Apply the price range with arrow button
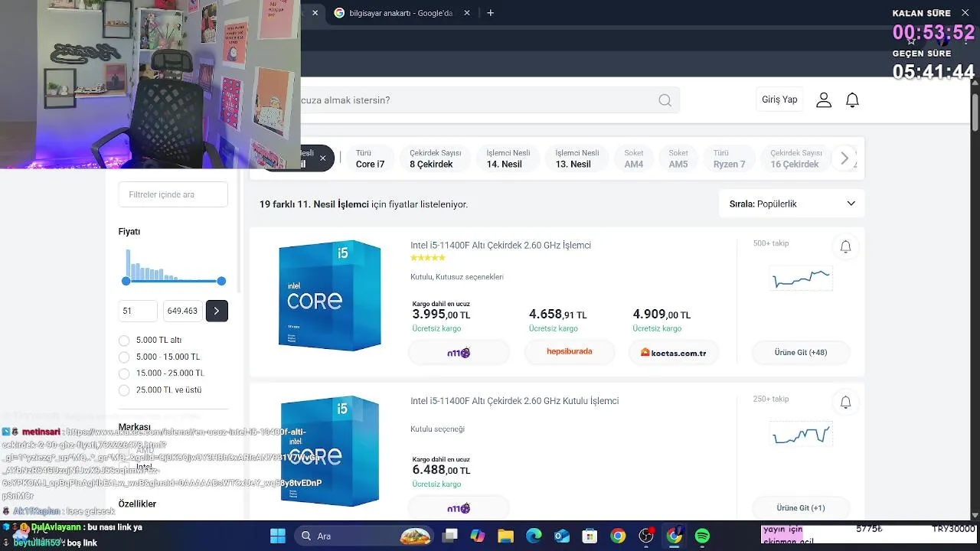980x551 pixels. (x=217, y=311)
